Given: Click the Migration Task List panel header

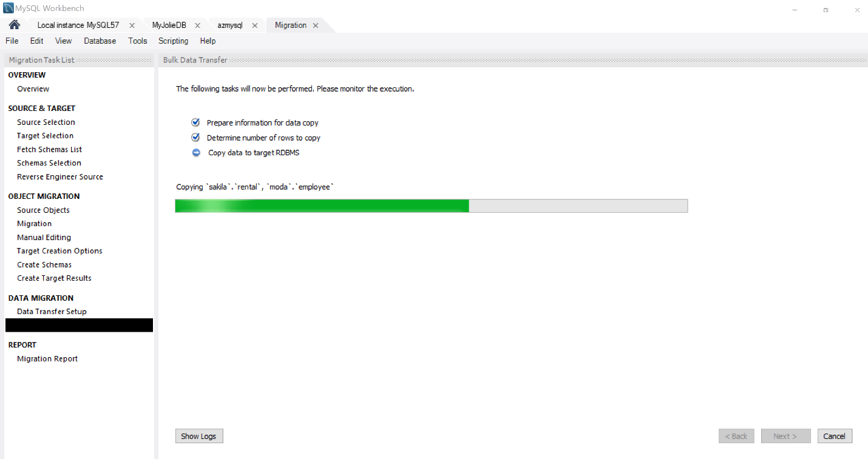Looking at the screenshot, I should [x=79, y=60].
